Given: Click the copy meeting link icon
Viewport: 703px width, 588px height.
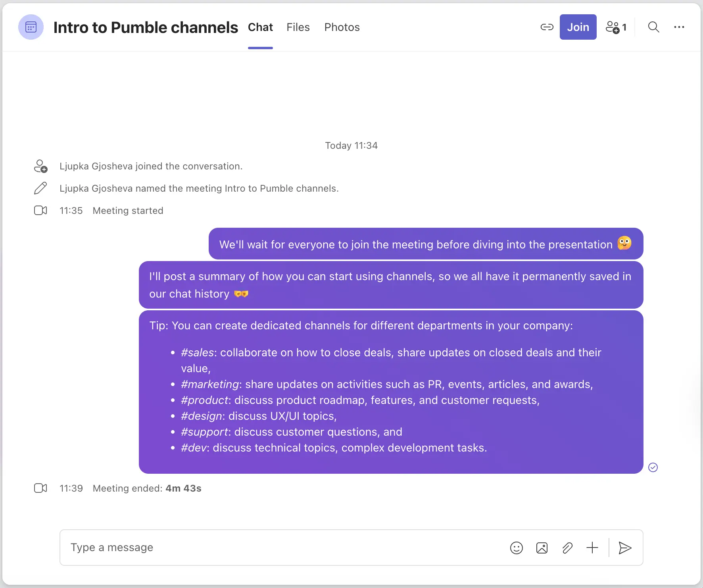Looking at the screenshot, I should click(x=547, y=27).
